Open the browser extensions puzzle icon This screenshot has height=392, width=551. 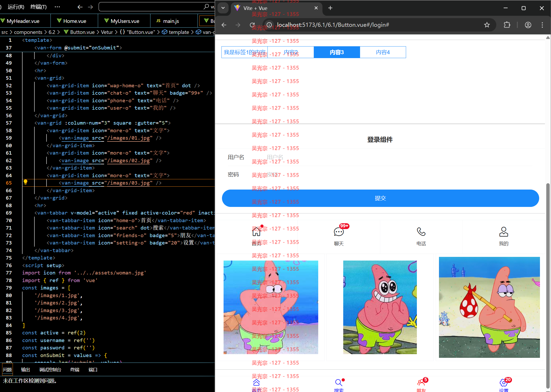(x=507, y=25)
